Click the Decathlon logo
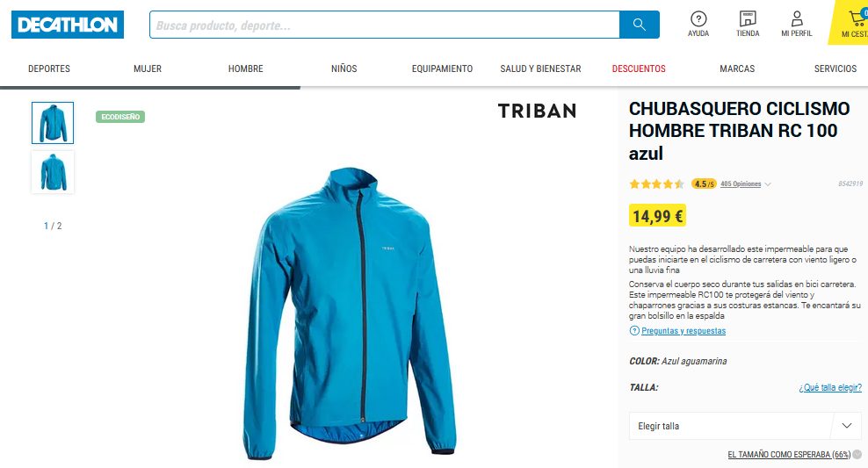This screenshot has width=868, height=468. pyautogui.click(x=68, y=25)
